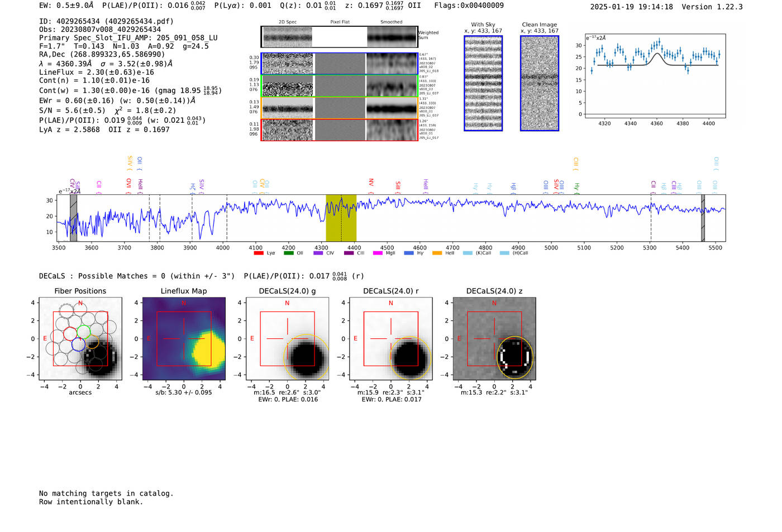Select the orange HeII legend swatch
The image size is (782, 532).
437,253
